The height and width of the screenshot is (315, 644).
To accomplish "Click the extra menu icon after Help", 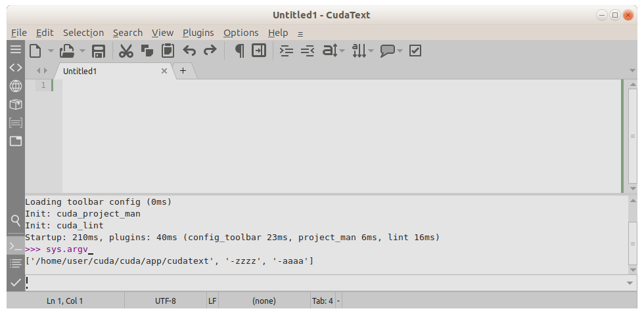I will coord(300,33).
